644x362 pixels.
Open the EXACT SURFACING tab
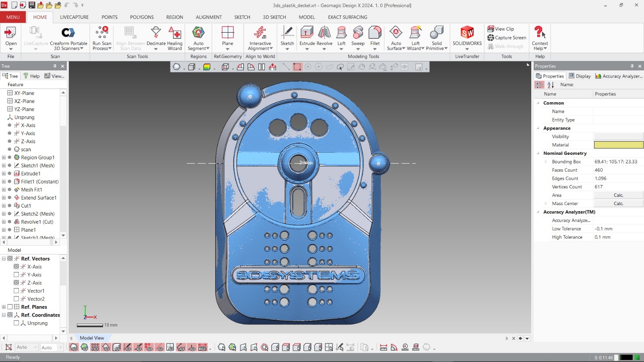point(347,17)
